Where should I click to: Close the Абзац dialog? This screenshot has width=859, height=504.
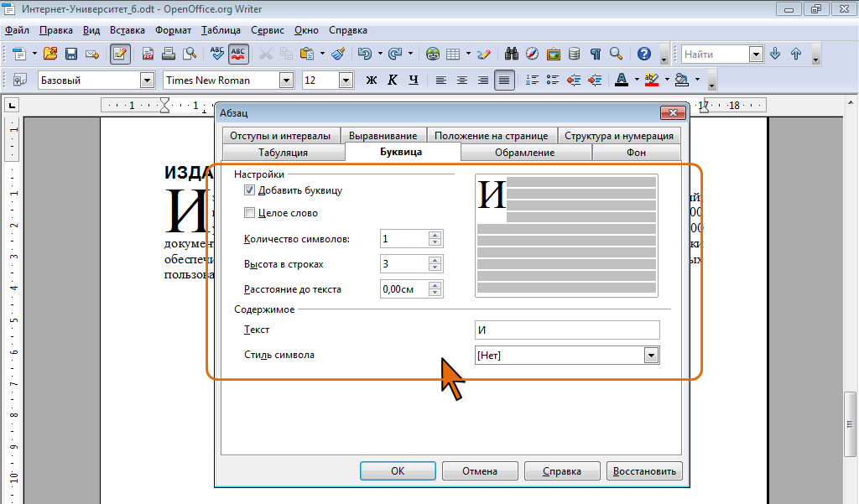(674, 113)
